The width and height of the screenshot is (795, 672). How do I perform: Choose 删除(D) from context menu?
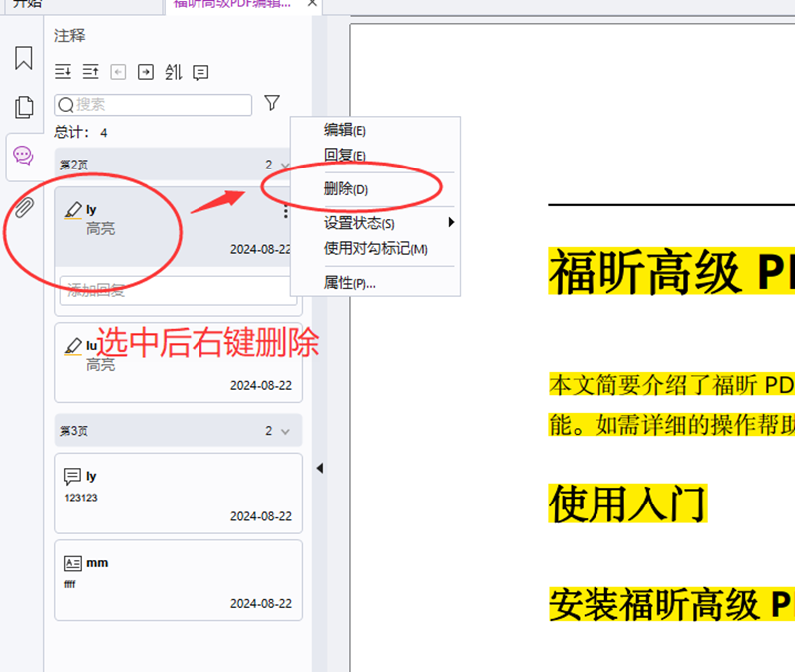375,189
